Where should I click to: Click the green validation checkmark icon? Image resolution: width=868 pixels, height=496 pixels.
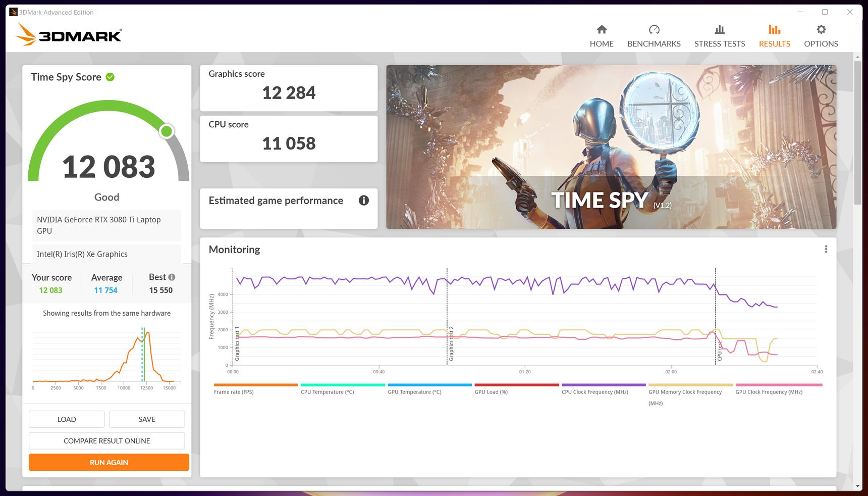(x=110, y=77)
